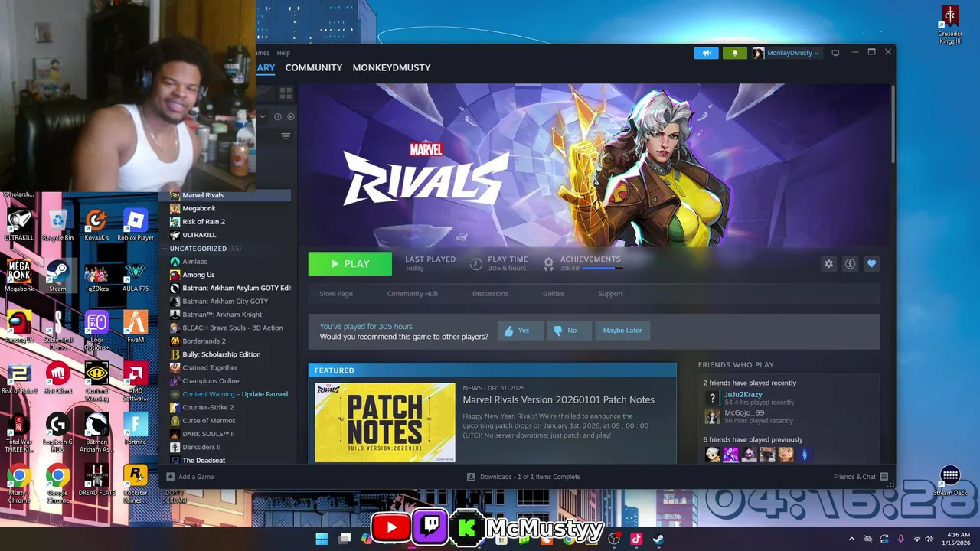
Task: Open the Windows Start menu
Action: click(x=322, y=539)
